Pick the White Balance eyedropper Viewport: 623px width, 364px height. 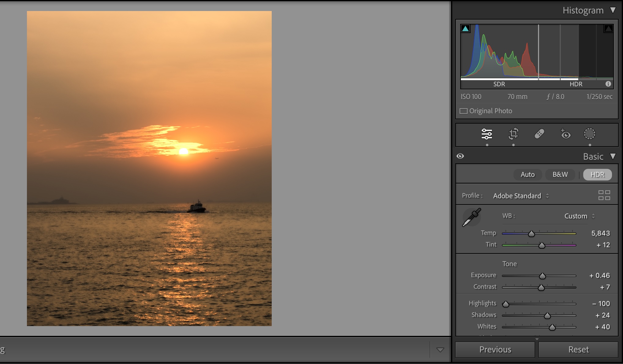tap(471, 217)
